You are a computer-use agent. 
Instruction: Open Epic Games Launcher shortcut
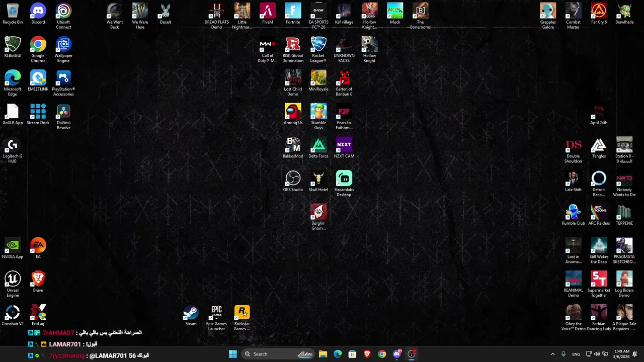216,318
